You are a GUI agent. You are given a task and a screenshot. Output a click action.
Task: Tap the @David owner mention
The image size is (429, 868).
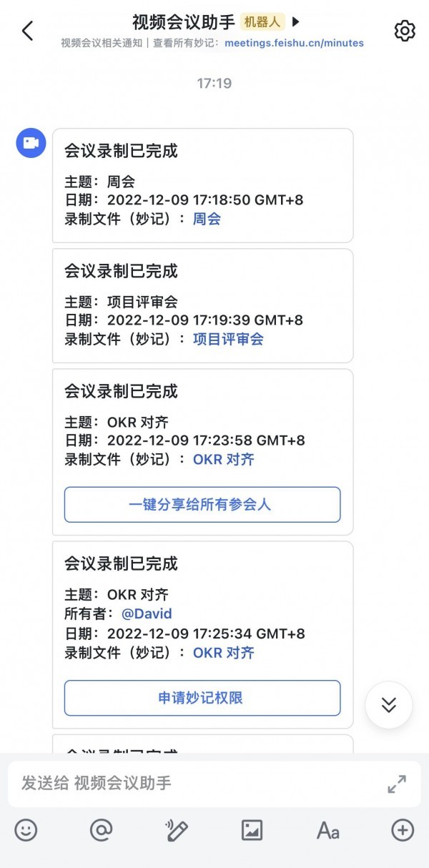point(147,613)
